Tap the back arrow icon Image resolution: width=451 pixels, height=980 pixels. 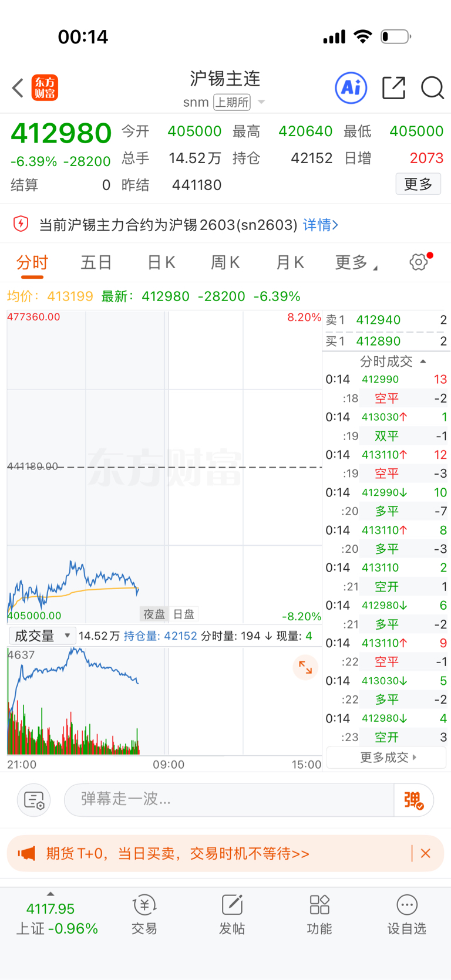pos(18,88)
